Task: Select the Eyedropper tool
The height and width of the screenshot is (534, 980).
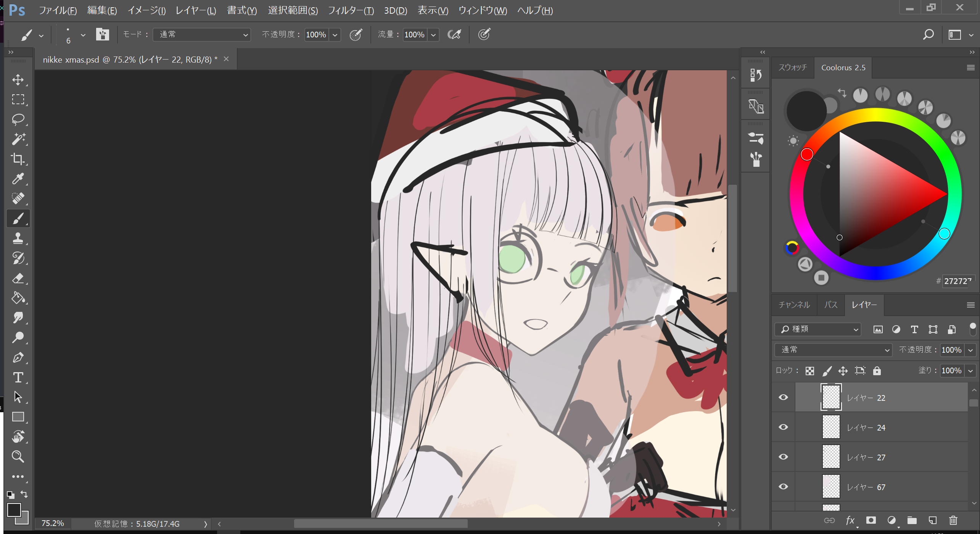Action: click(18, 179)
